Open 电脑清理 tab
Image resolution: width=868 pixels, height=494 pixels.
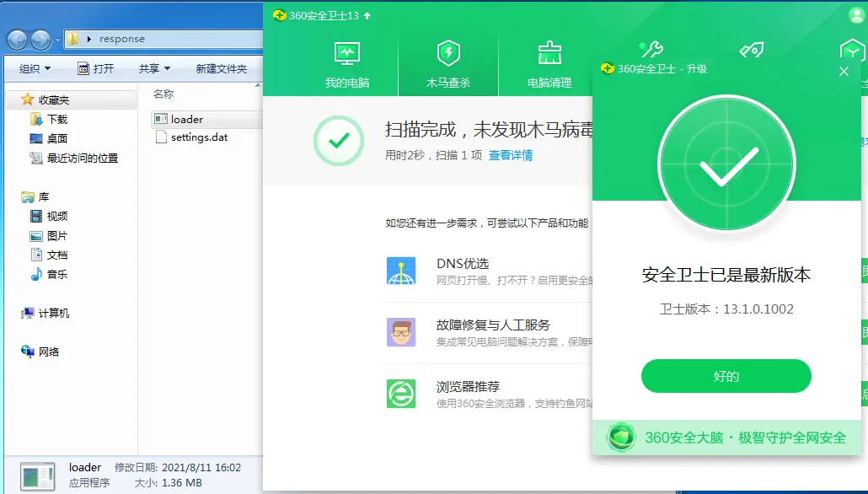549,66
